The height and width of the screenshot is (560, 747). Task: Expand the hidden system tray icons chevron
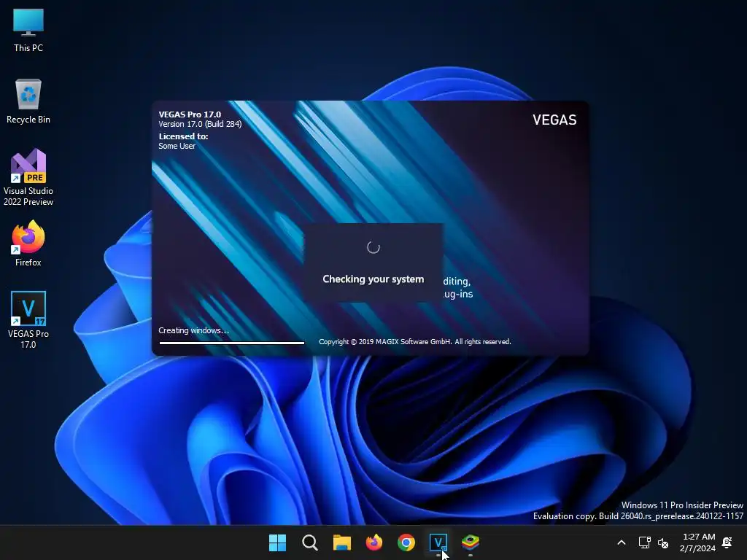point(622,542)
